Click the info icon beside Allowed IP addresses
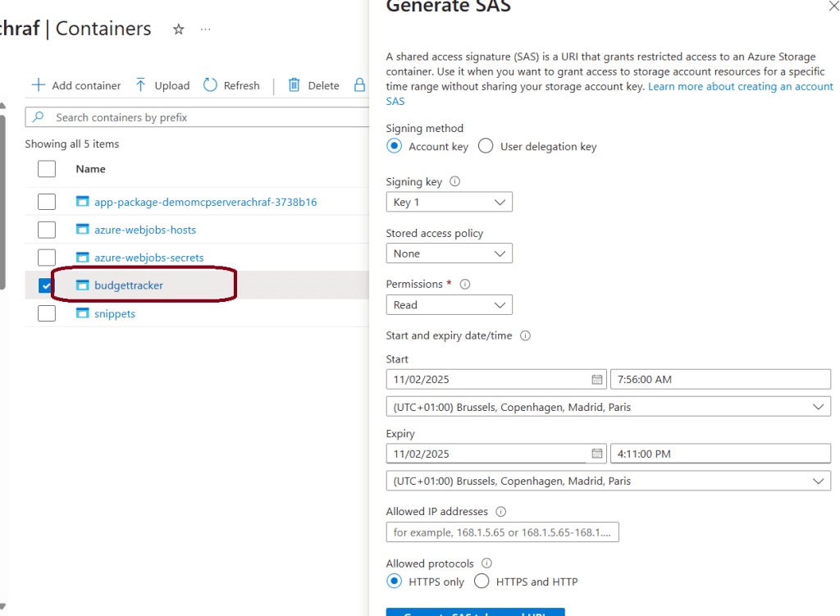 point(501,512)
